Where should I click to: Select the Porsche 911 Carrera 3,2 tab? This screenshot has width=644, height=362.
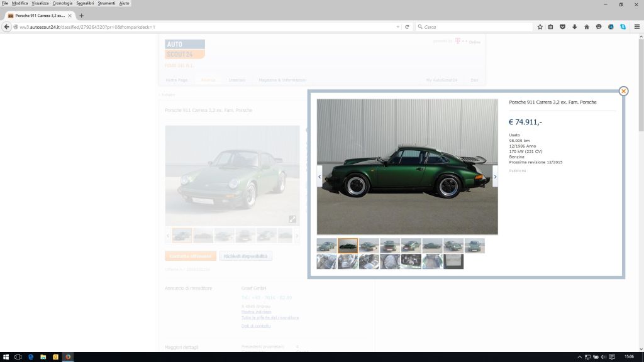coord(40,16)
